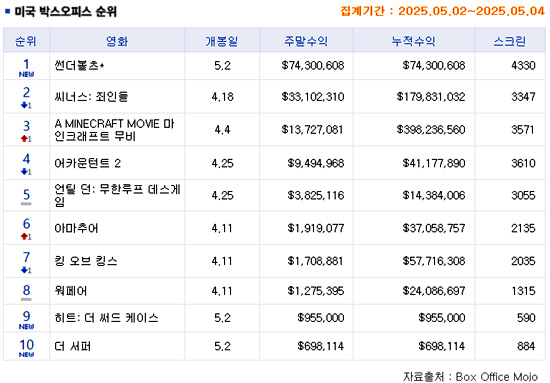Open A MINECRAFT MOVIE 마인크래프트 무비
Screen dimensions: 550x383
(114, 130)
